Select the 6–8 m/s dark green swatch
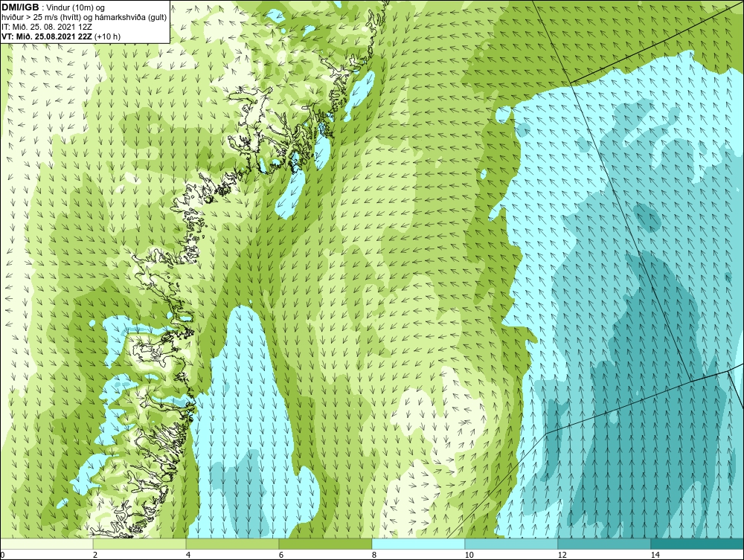Viewport: 744px width, 560px height. pyautogui.click(x=326, y=544)
